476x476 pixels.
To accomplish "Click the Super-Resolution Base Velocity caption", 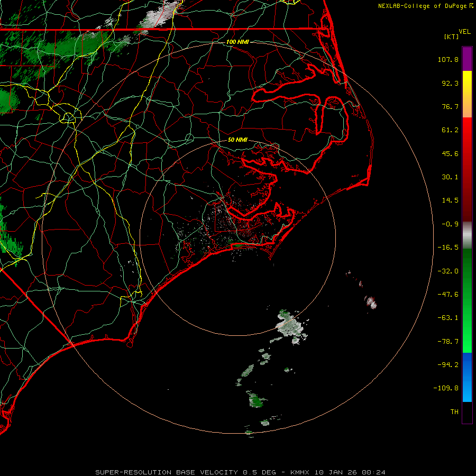I will (241, 472).
